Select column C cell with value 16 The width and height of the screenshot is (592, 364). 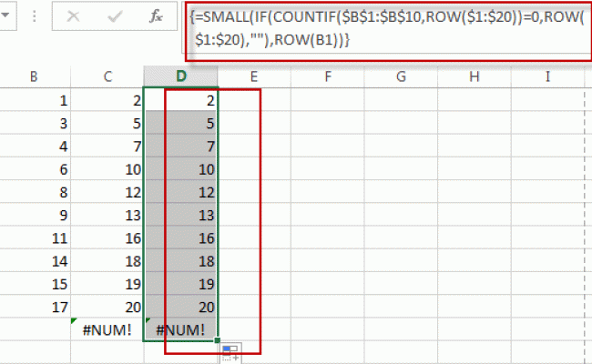point(107,238)
